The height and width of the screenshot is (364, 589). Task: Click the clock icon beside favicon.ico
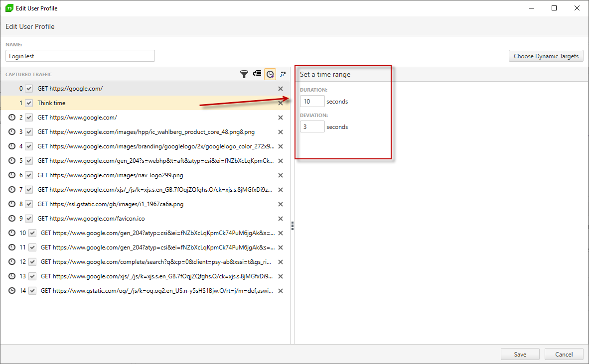tap(12, 219)
